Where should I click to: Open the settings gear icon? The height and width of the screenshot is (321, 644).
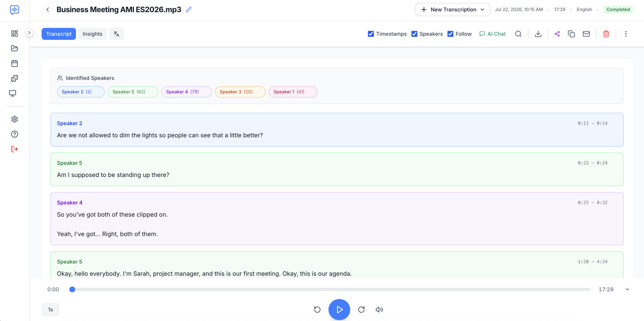pyautogui.click(x=14, y=119)
